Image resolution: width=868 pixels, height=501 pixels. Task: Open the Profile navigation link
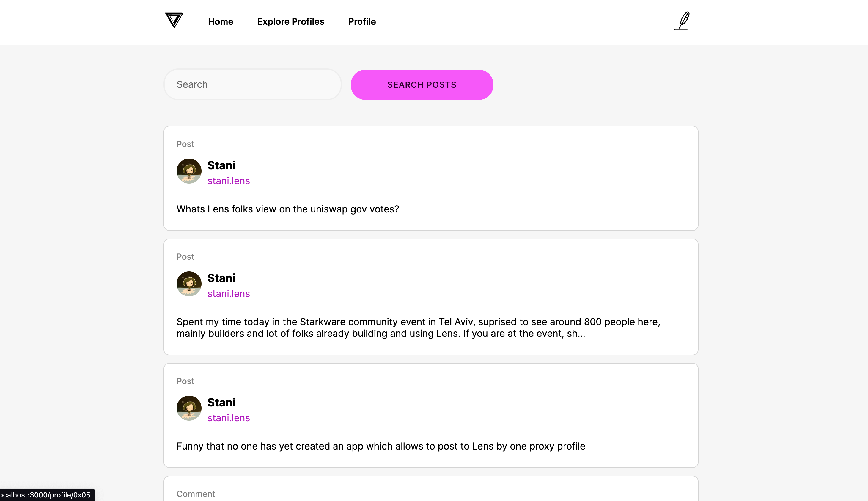[x=362, y=21]
